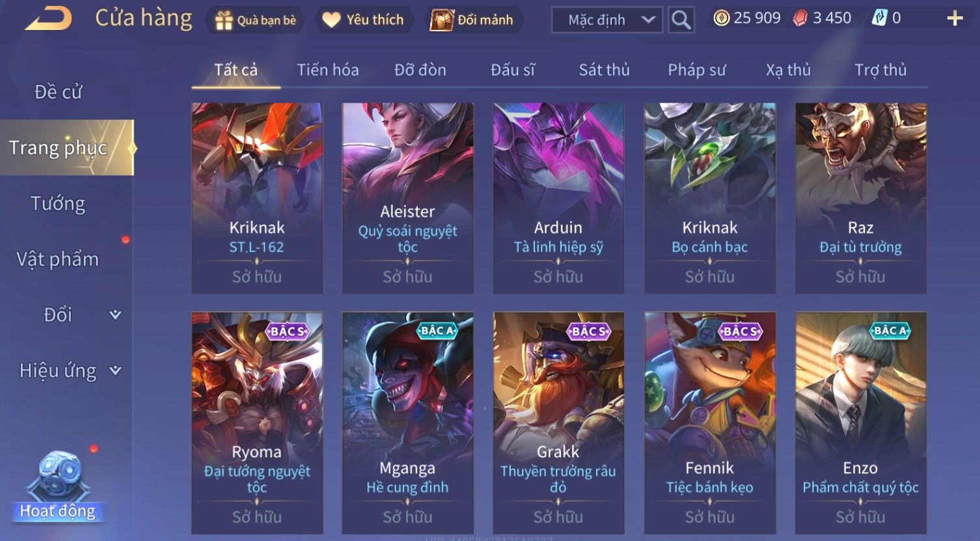980x541 pixels.
Task: Select the Aleister Quỷ soái nguyệt tộc skin card
Action: (x=407, y=198)
